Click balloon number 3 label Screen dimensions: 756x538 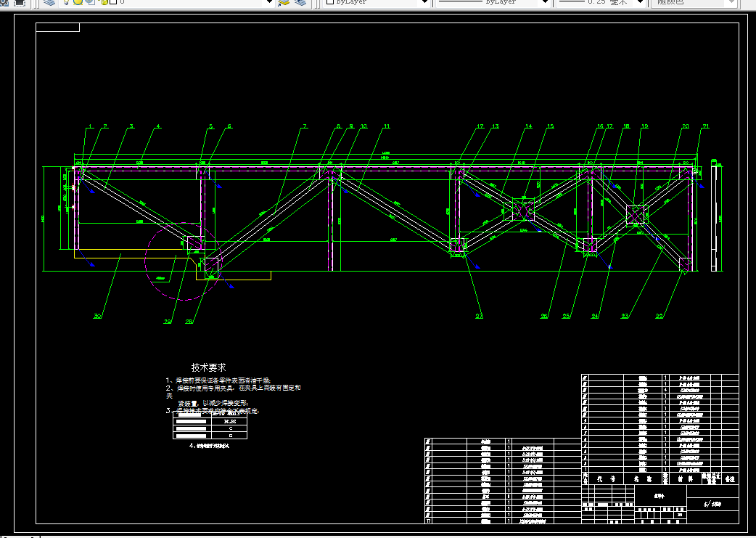pyautogui.click(x=131, y=126)
